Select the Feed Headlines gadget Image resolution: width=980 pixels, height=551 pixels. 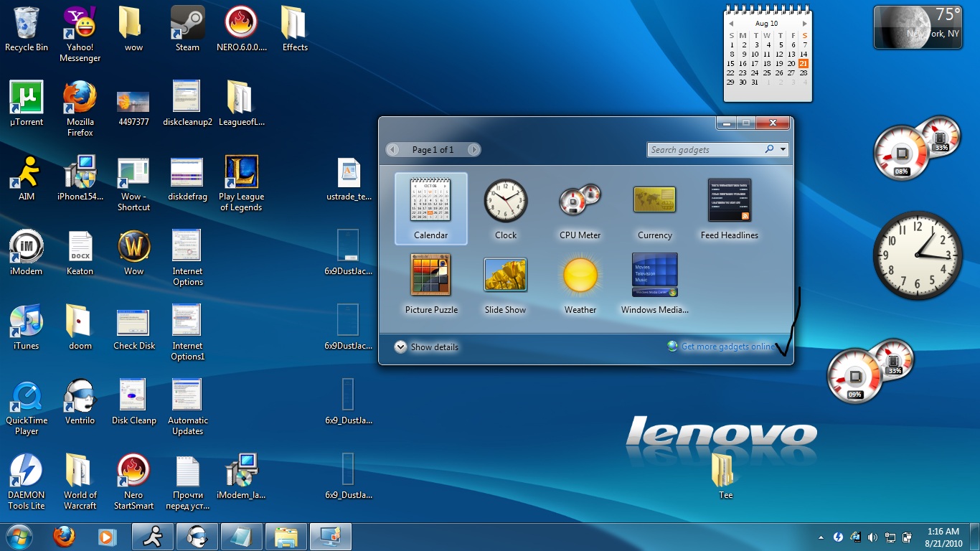(x=729, y=209)
